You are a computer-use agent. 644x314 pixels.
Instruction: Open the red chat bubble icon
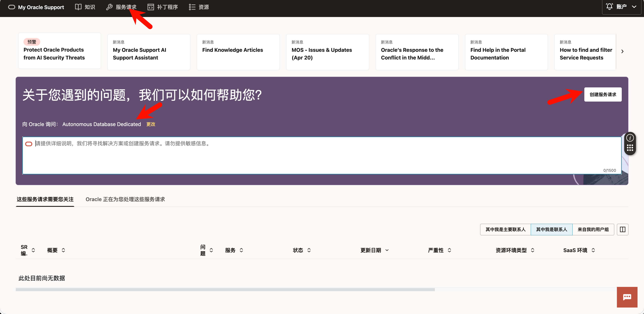point(627,297)
